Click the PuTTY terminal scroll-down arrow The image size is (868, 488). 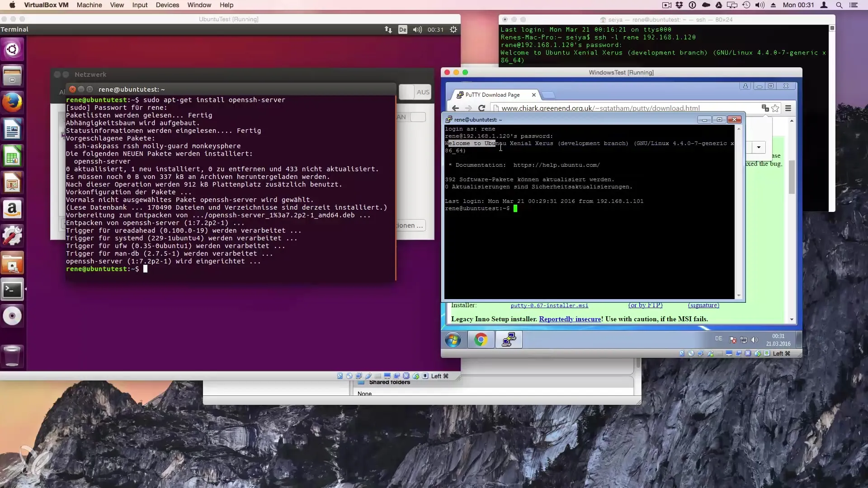click(739, 296)
